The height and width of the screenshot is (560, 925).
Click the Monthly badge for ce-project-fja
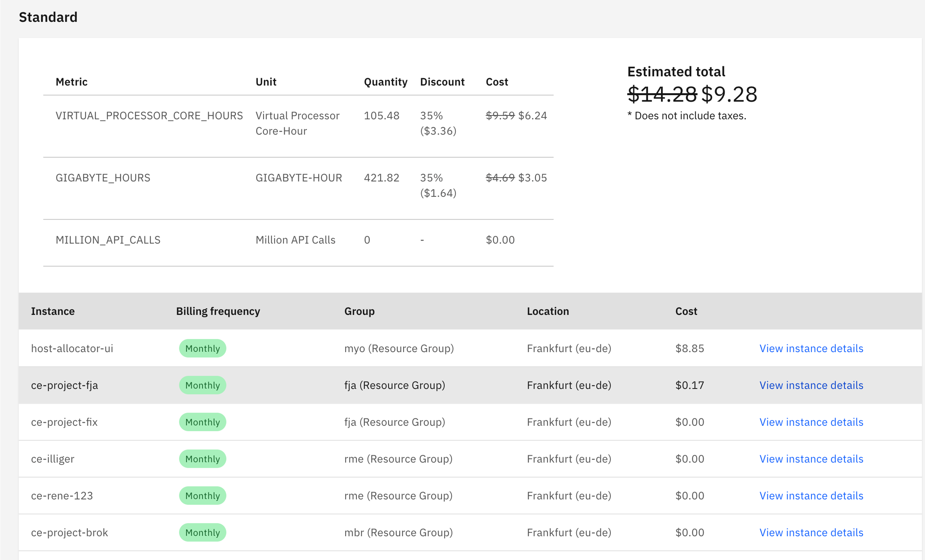click(202, 385)
